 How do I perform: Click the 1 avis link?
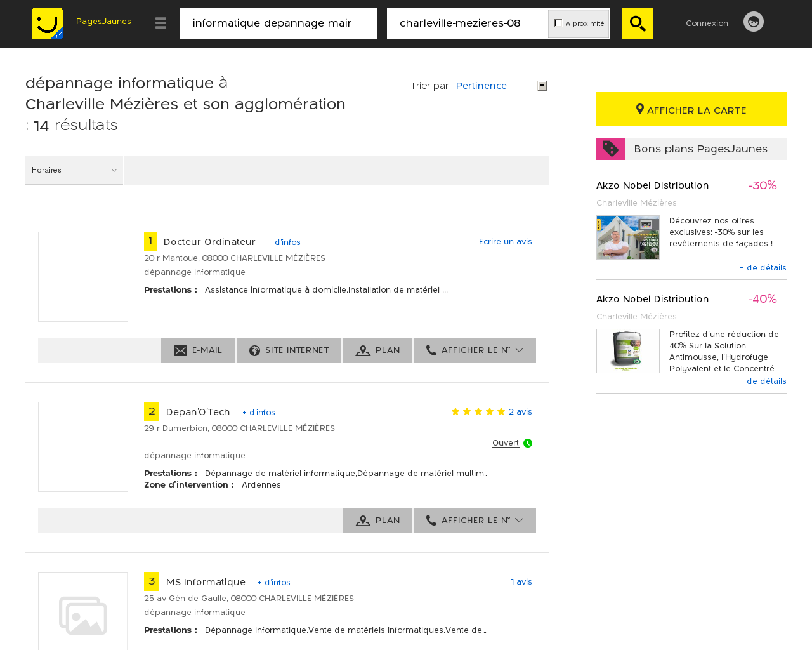521,581
